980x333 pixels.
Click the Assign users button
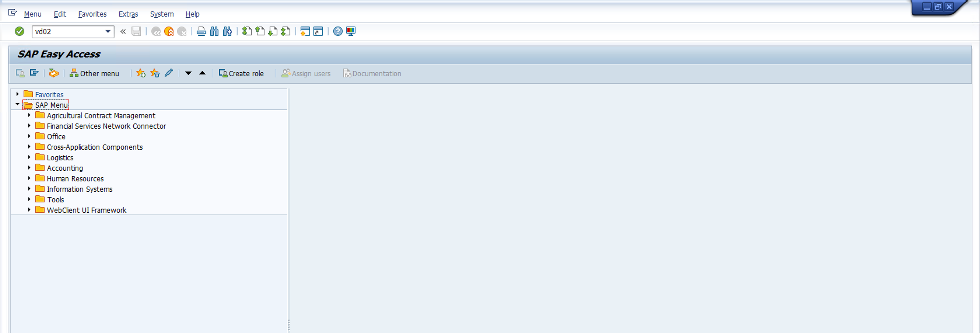click(x=306, y=74)
